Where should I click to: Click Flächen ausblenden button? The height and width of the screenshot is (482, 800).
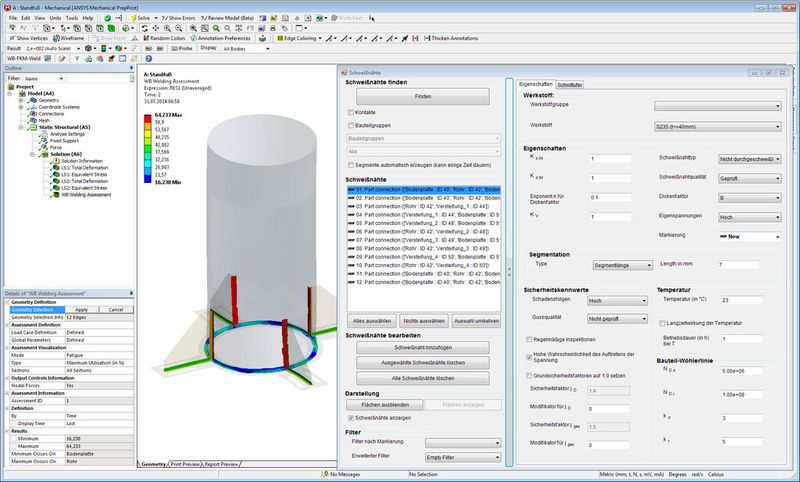pyautogui.click(x=385, y=404)
